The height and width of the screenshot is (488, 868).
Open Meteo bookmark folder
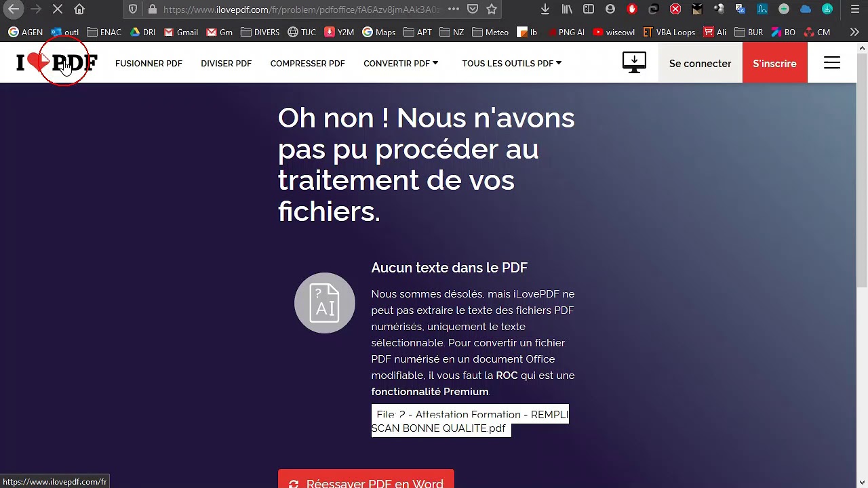coord(490,32)
